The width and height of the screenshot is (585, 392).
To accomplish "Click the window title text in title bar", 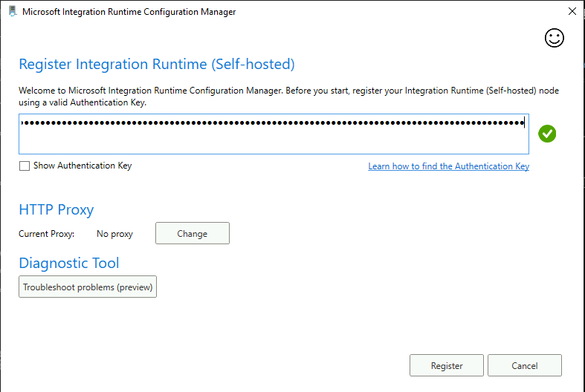I will point(129,12).
